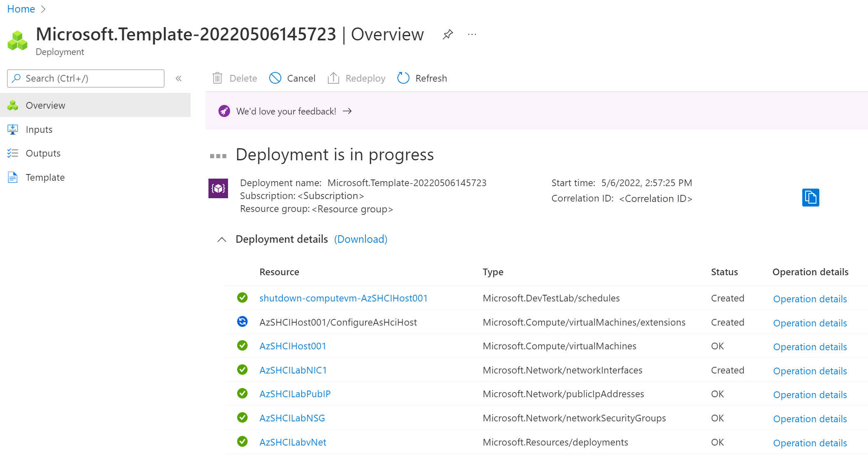Viewport: 868px width, 468px height.
Task: Click the Cancel deployment icon
Action: coord(275,78)
